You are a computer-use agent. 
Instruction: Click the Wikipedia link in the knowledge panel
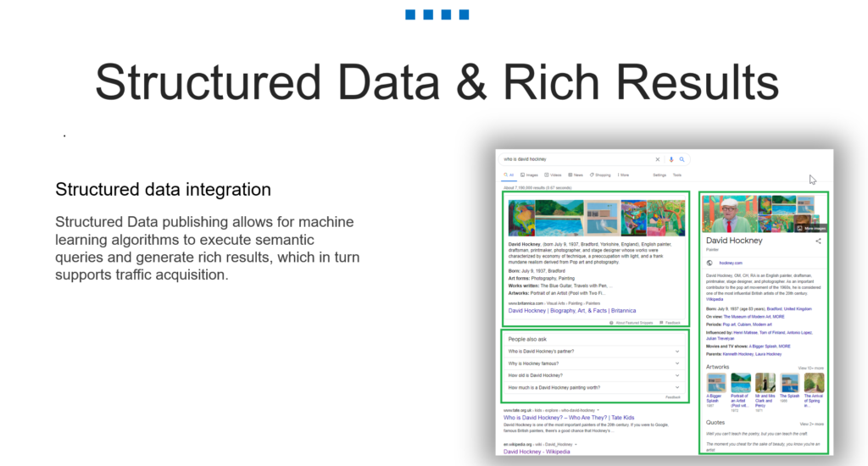tap(715, 299)
